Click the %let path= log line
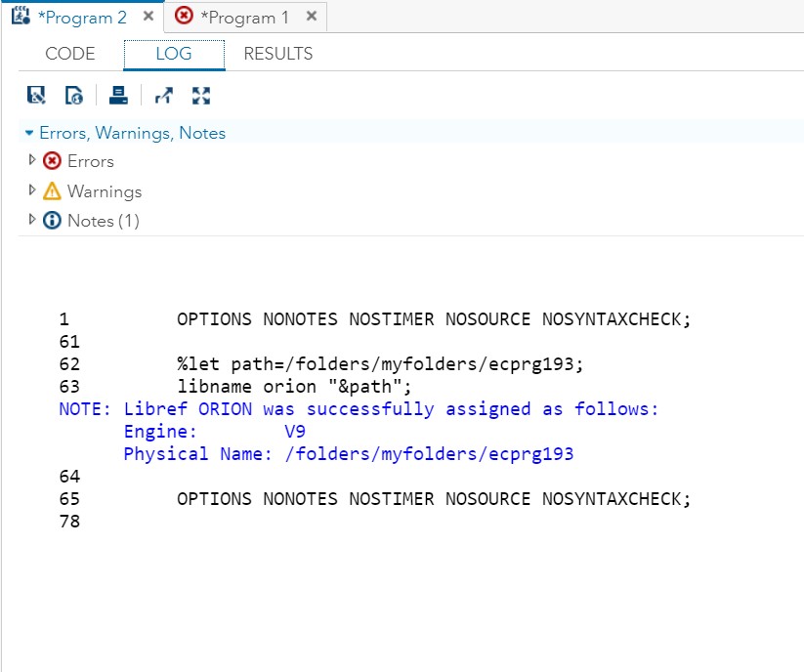 point(380,364)
